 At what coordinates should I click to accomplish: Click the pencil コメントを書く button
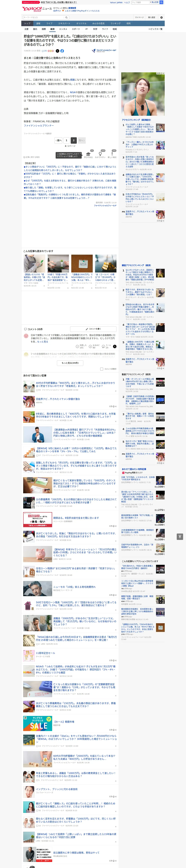[93, 329]
